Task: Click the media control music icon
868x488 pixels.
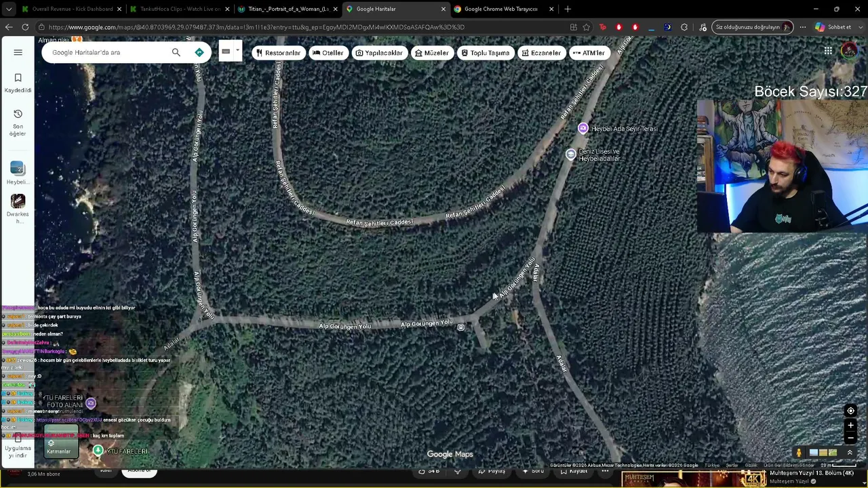Action: [x=703, y=27]
